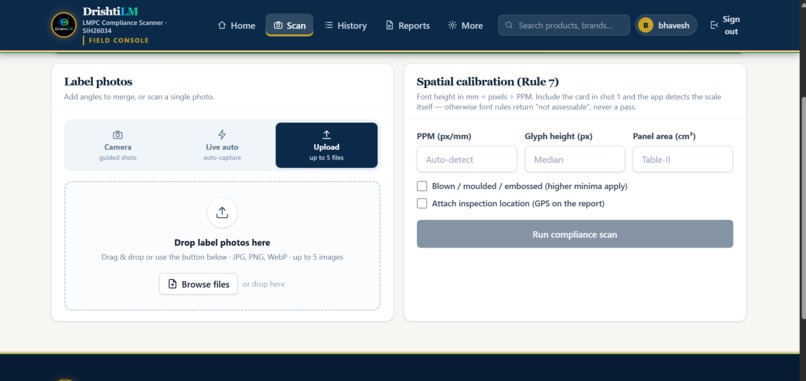The width and height of the screenshot is (806, 381).
Task: Focus the Search products, brands field
Action: (x=564, y=25)
